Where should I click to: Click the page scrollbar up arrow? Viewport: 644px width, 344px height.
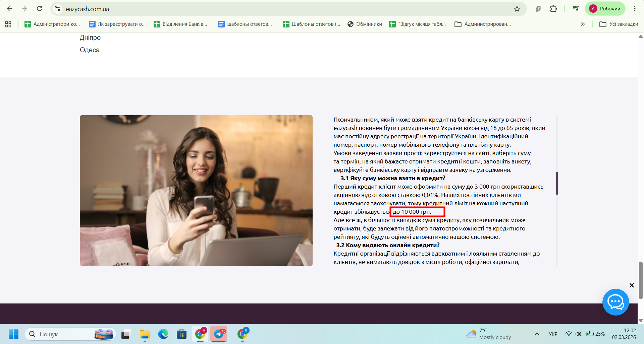[641, 36]
